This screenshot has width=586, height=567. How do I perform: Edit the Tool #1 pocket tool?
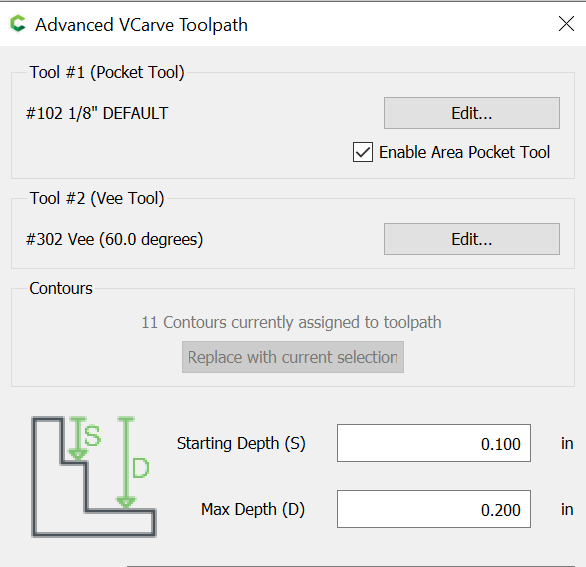point(472,113)
